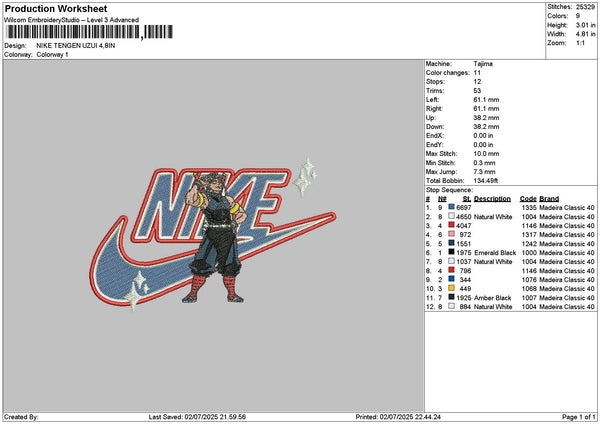Click the Printed timestamp 22.44.24

pyautogui.click(x=428, y=417)
